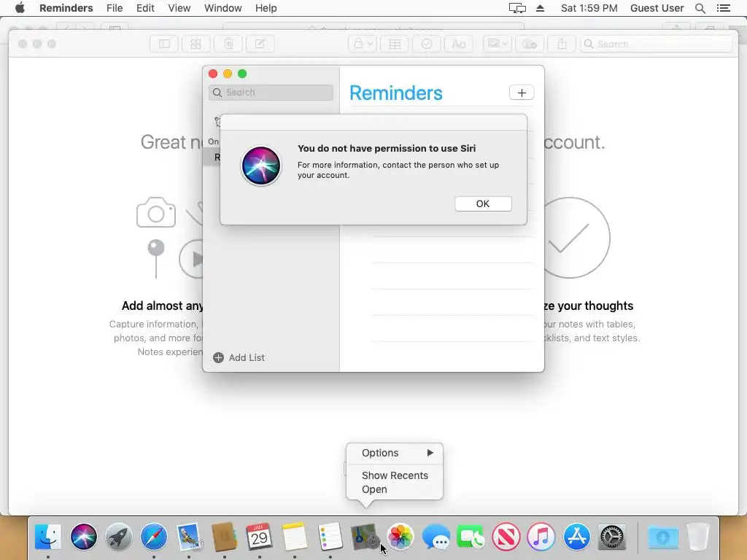Open the View menu
The width and height of the screenshot is (747, 560).
click(x=179, y=8)
